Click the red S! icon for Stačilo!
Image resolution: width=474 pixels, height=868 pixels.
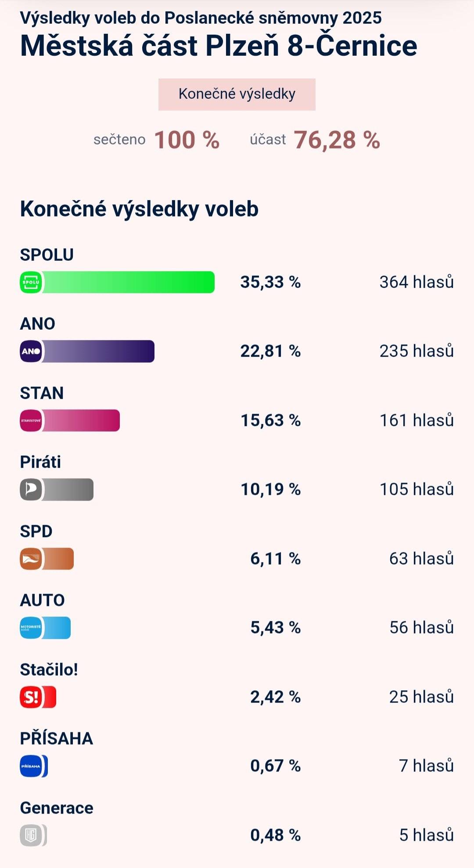pyautogui.click(x=31, y=697)
